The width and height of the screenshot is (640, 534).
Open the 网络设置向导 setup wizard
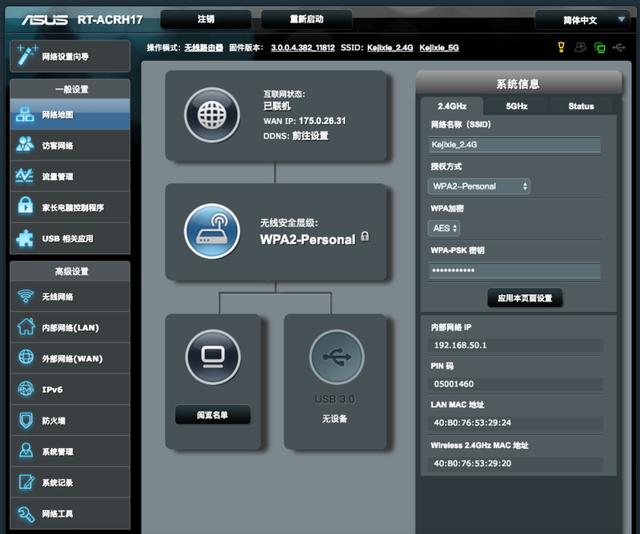69,57
